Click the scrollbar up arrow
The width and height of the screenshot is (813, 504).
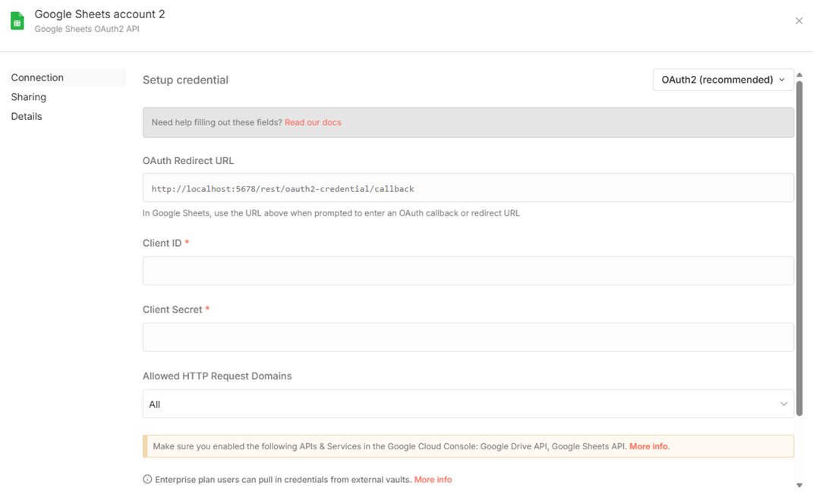799,75
